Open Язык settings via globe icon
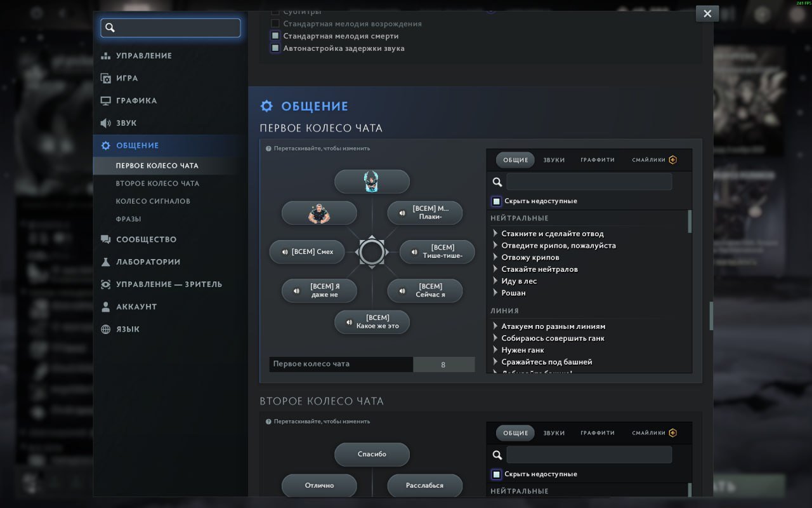This screenshot has width=812, height=508. [x=106, y=330]
